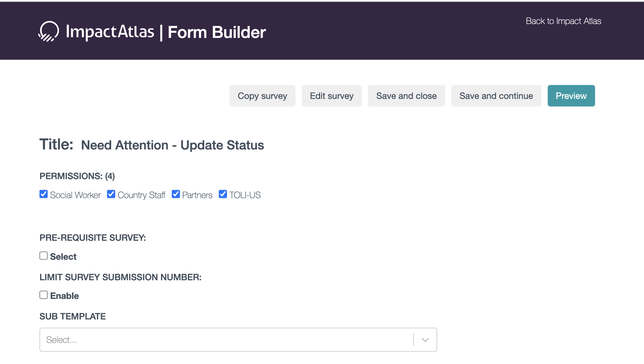
Task: Click the Enable label text
Action: 64,296
